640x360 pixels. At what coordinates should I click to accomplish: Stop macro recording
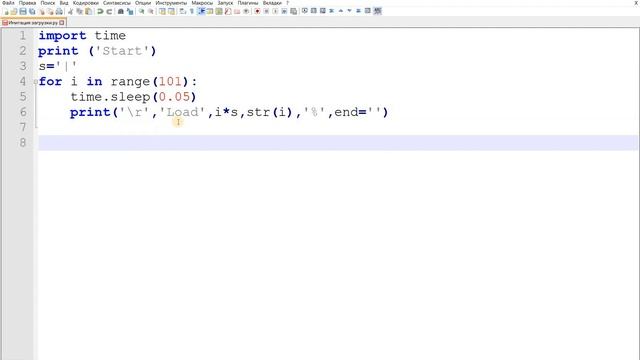click(266, 11)
